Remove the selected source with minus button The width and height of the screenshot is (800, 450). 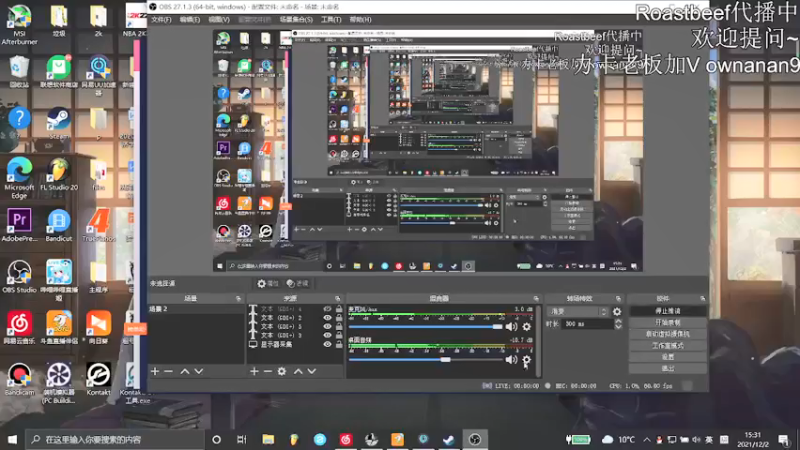(x=268, y=371)
